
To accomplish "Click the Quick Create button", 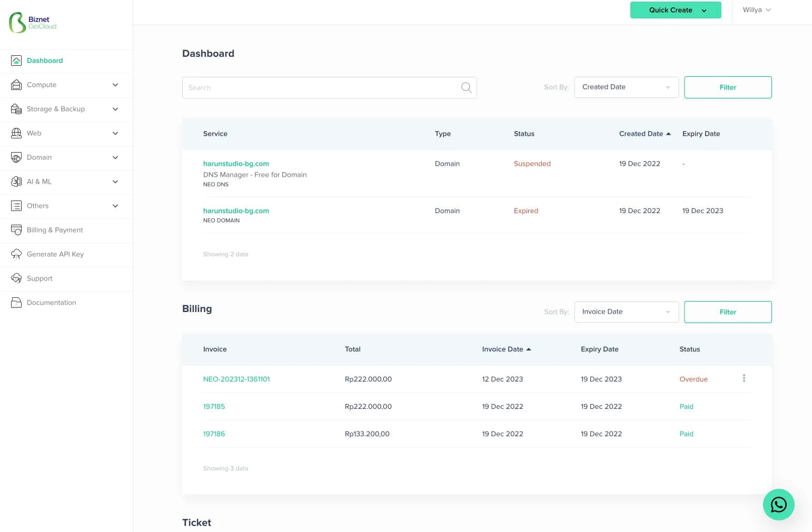I will point(675,10).
